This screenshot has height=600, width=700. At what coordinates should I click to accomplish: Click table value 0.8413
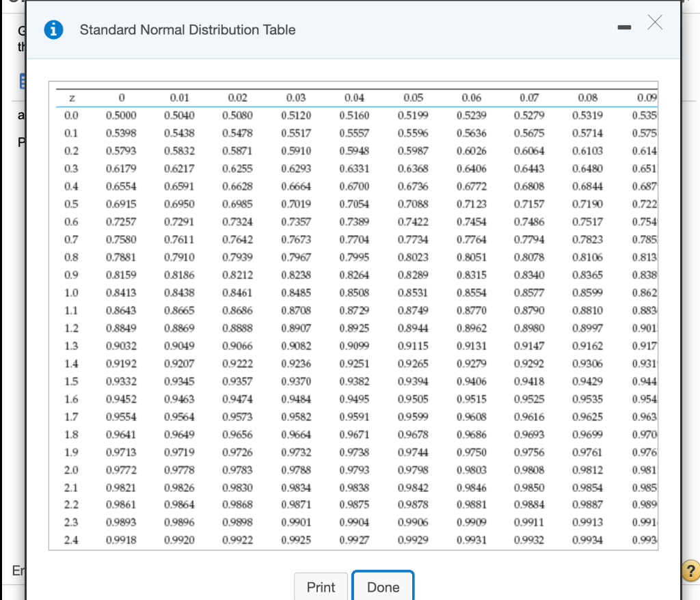point(121,293)
